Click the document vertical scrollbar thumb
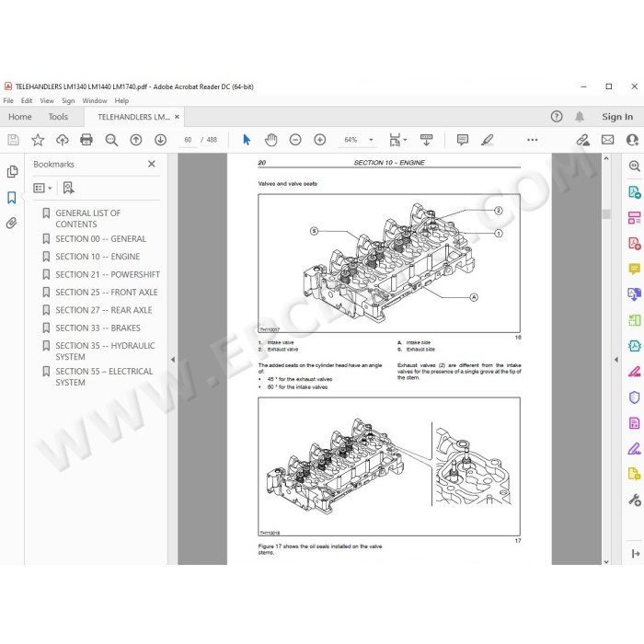This screenshot has height=644, width=644. click(x=606, y=214)
